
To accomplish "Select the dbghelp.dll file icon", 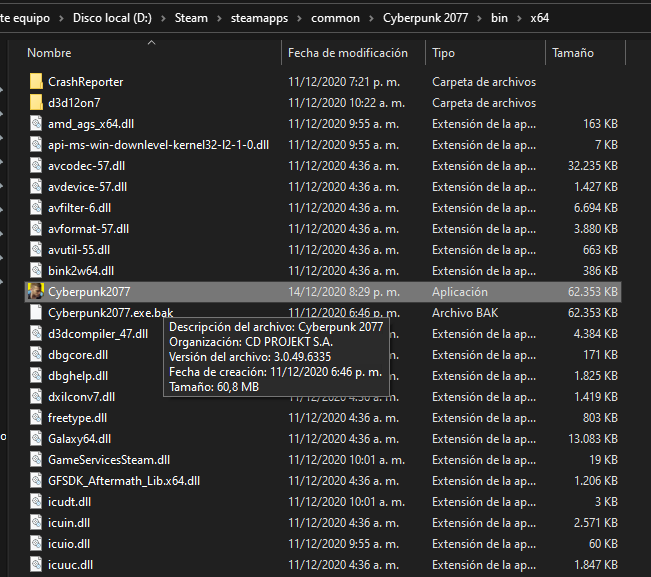I will 36,376.
